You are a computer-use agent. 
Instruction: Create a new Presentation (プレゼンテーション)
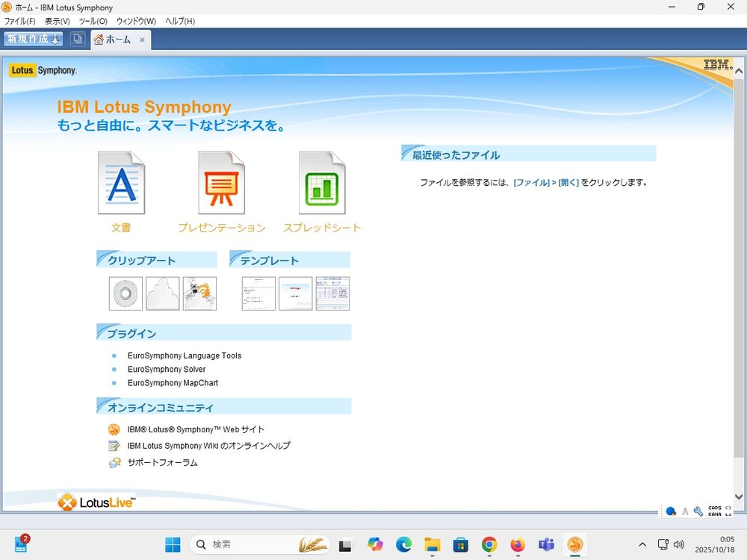pos(222,183)
